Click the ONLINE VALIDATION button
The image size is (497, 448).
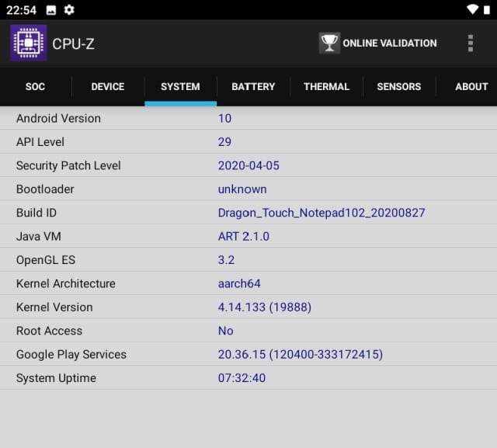(x=378, y=43)
